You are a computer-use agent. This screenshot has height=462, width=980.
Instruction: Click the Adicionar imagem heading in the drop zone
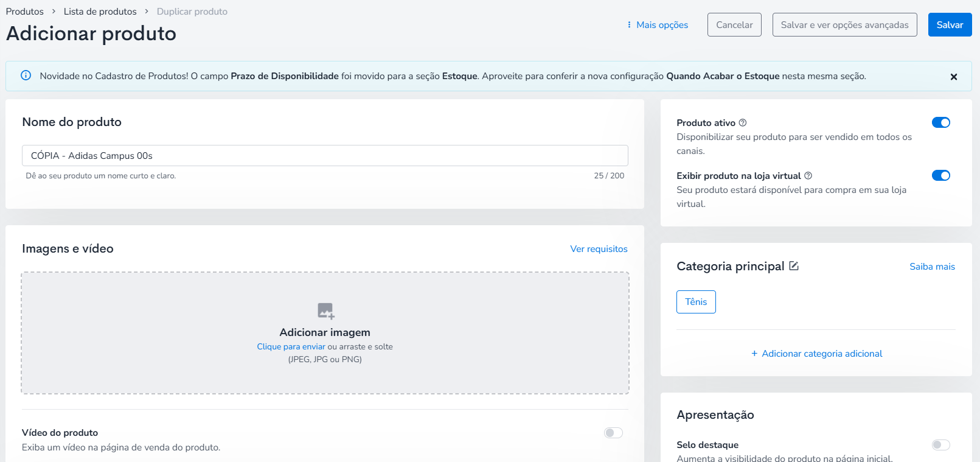(x=325, y=332)
